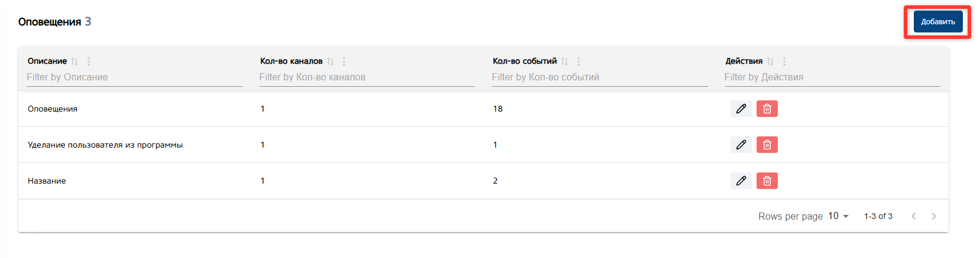Go to the next table page
The width and height of the screenshot is (980, 258).
pyautogui.click(x=934, y=216)
